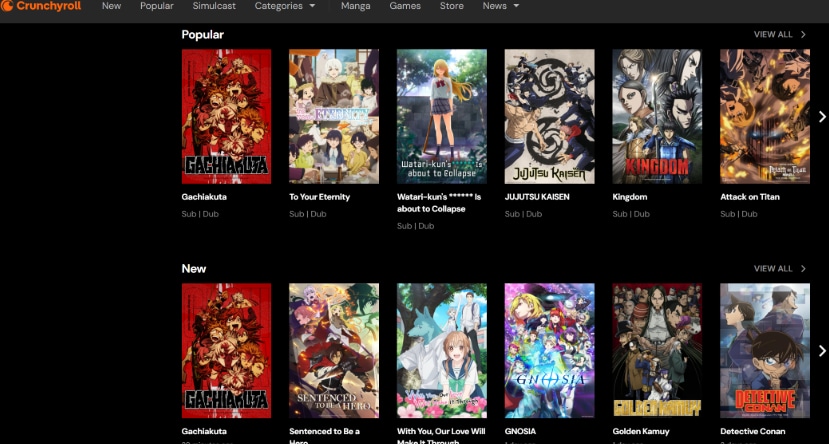Open Kingdom poster
829x444 pixels.
[x=657, y=116]
